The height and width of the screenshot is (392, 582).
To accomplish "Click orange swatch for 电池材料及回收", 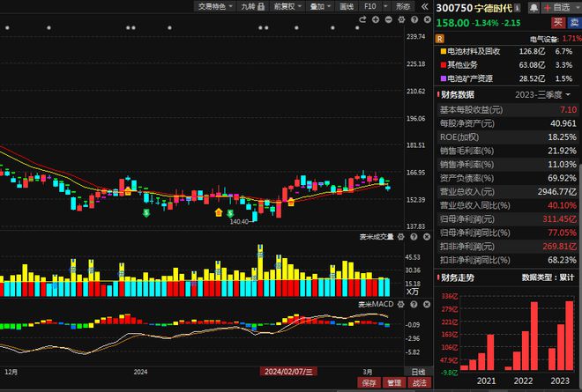I will click(443, 51).
